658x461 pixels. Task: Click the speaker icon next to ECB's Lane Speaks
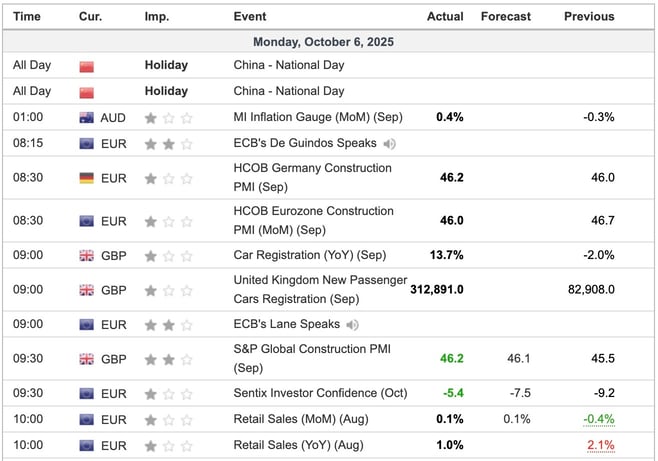351,324
